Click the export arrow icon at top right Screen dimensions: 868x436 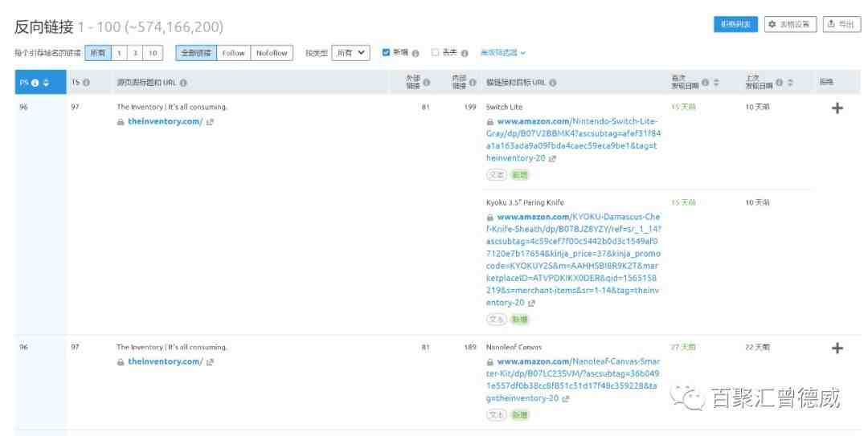(x=831, y=24)
